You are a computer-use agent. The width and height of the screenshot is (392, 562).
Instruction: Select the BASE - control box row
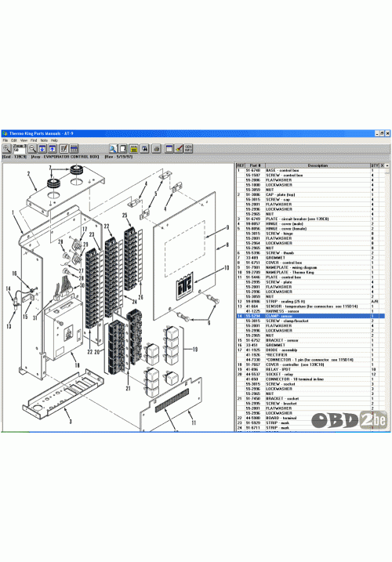pos(310,170)
